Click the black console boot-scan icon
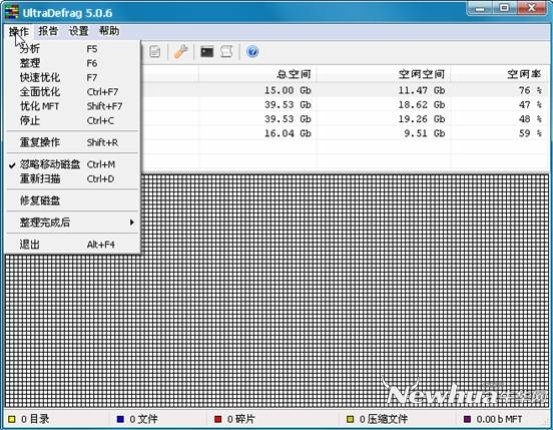Screen dimensions: 553x430 207,52
